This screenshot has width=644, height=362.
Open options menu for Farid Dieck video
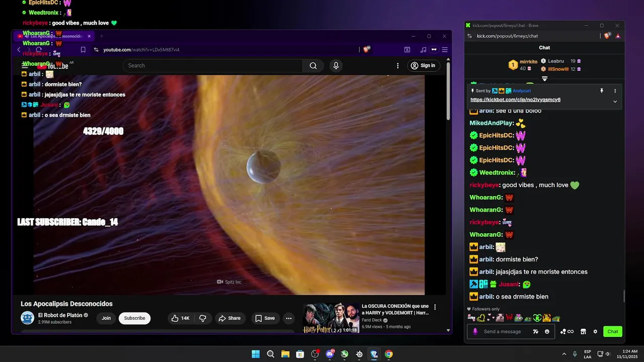click(435, 307)
